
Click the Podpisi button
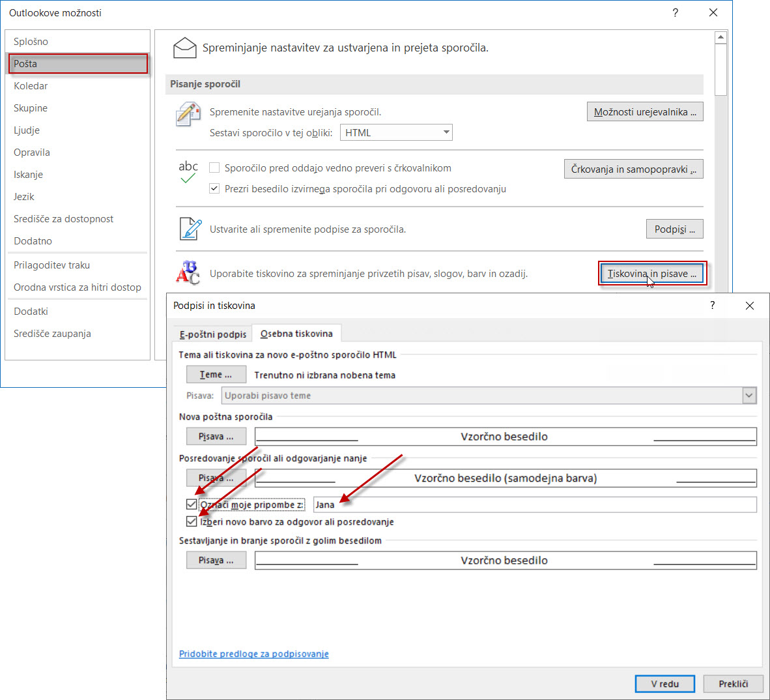coord(674,229)
